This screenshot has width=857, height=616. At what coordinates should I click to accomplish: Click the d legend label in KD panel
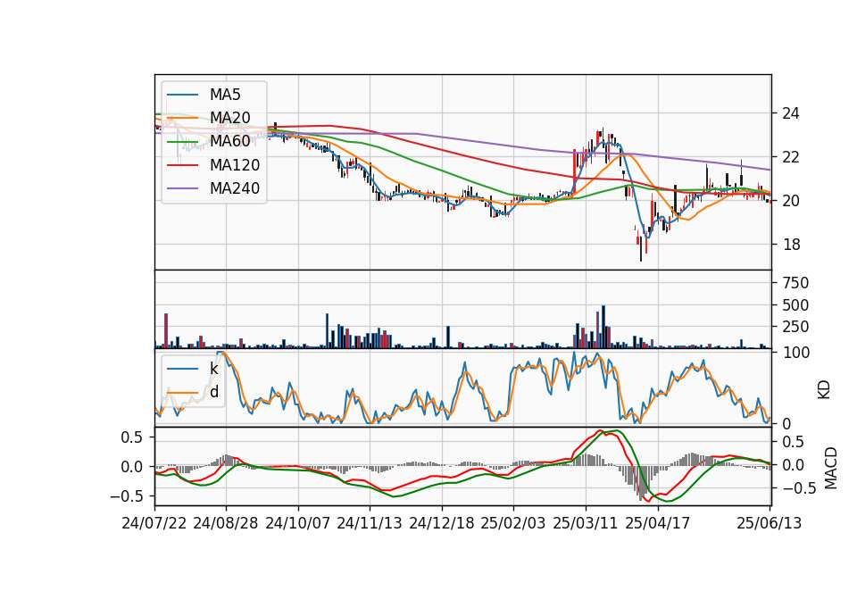pos(214,392)
